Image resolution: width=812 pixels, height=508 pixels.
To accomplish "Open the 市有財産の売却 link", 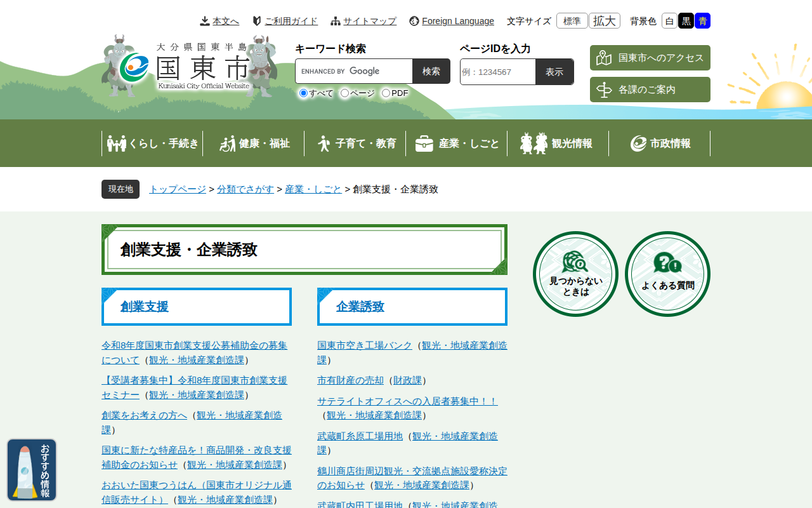I will point(350,380).
